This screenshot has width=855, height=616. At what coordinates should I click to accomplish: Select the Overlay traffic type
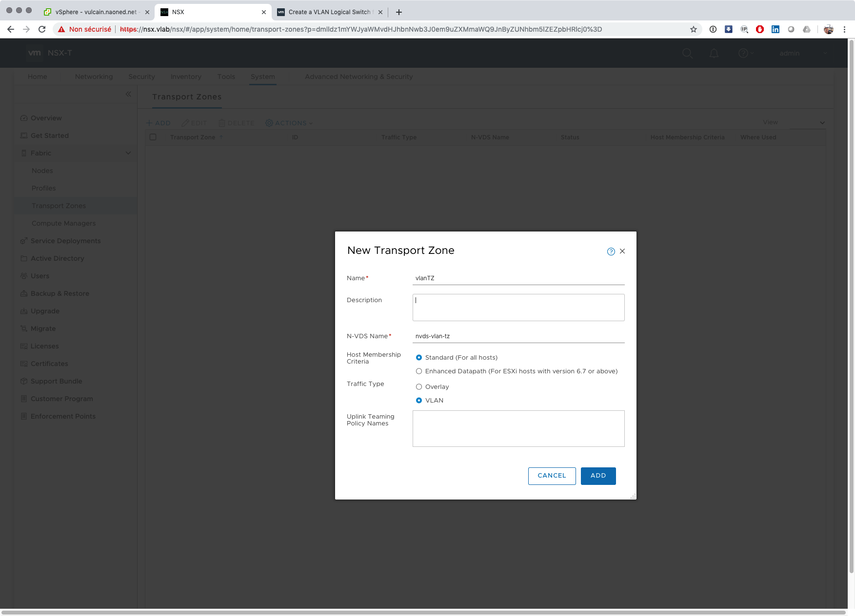coord(419,387)
